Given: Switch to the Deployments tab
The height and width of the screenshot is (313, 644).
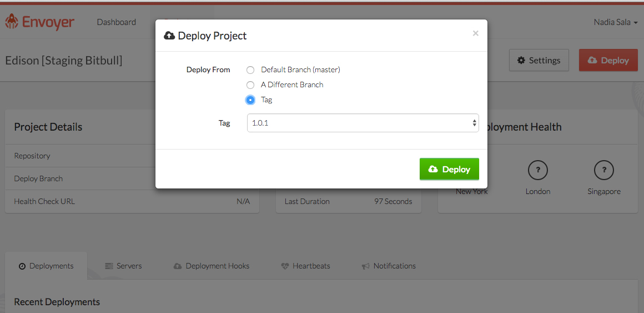Looking at the screenshot, I should [x=46, y=266].
